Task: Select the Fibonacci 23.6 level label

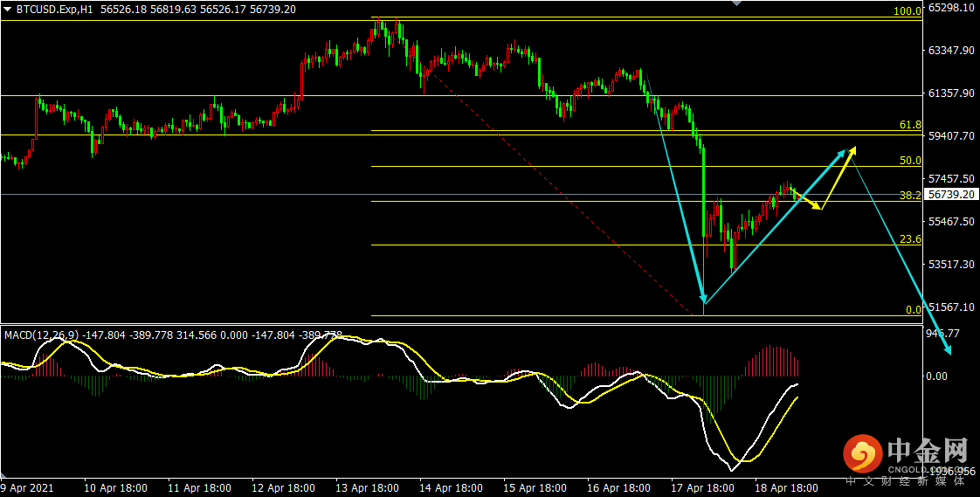Action: point(911,238)
